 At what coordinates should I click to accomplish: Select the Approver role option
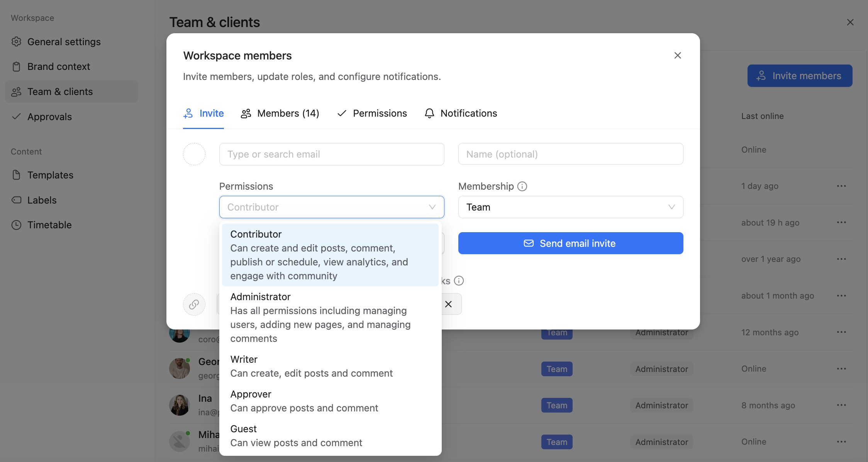coord(330,401)
